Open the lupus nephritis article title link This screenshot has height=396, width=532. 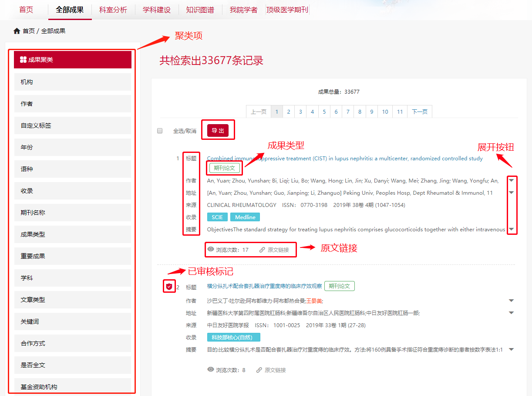coord(345,159)
